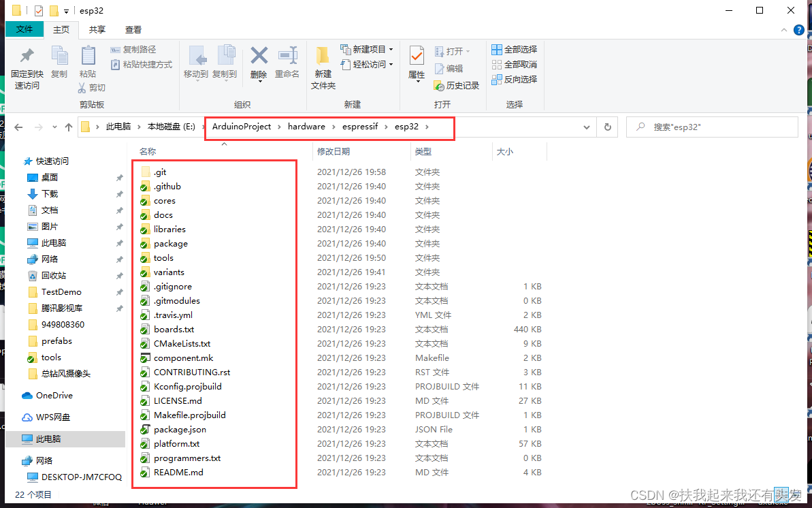Click the Copy to (复制到) icon
Image resolution: width=812 pixels, height=508 pixels.
coord(225,56)
